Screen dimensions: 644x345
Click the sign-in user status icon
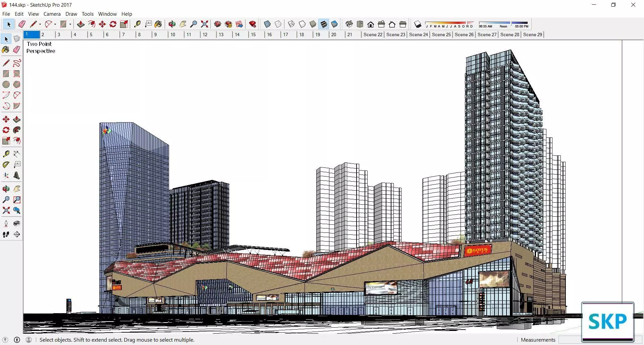pyautogui.click(x=29, y=340)
